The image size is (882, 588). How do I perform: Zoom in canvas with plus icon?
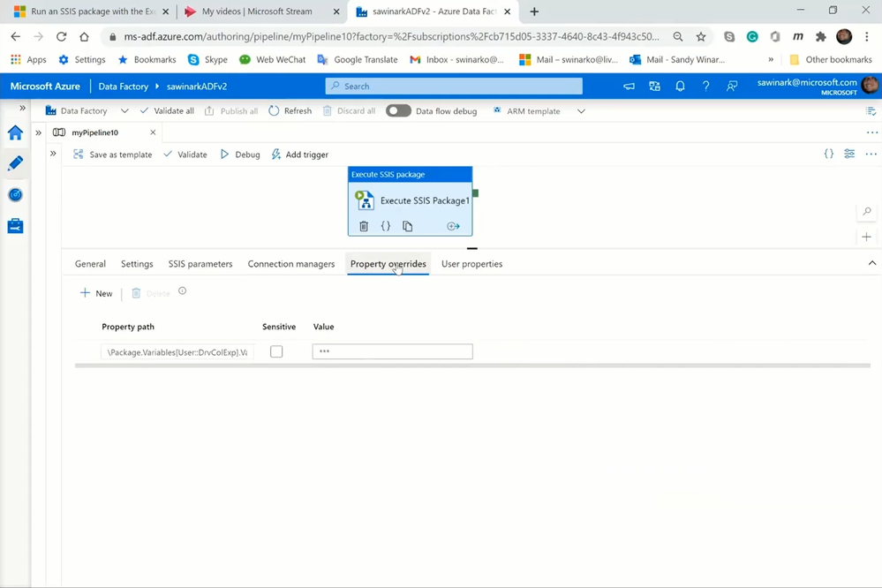[x=866, y=237]
